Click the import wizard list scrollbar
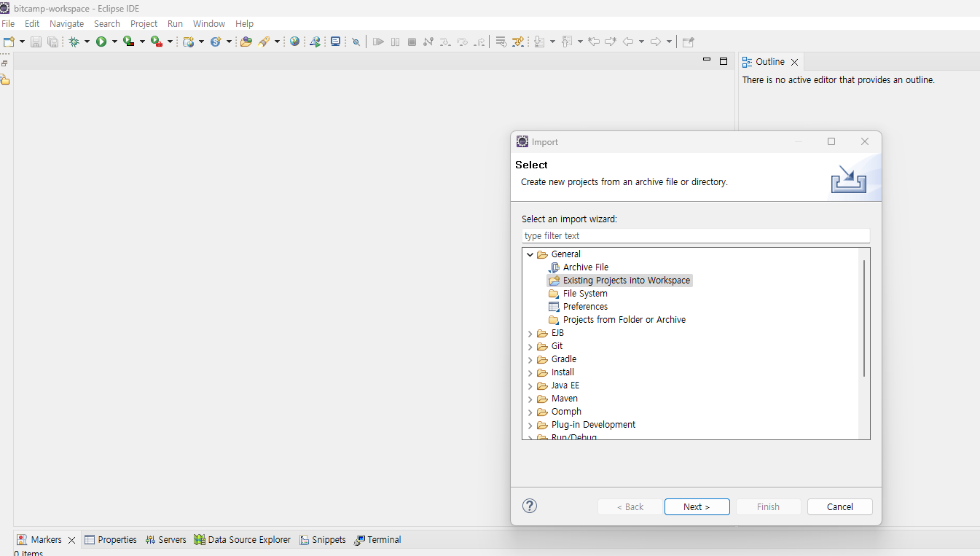980x556 pixels. tap(864, 318)
